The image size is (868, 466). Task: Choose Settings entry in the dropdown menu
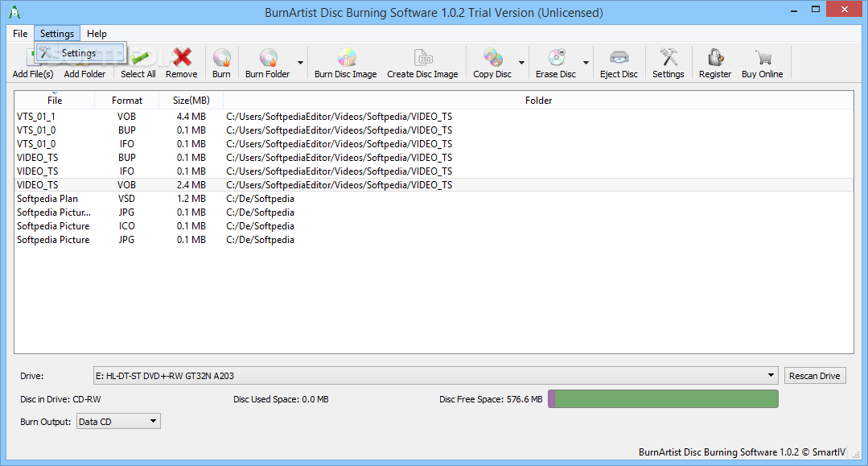(x=80, y=53)
